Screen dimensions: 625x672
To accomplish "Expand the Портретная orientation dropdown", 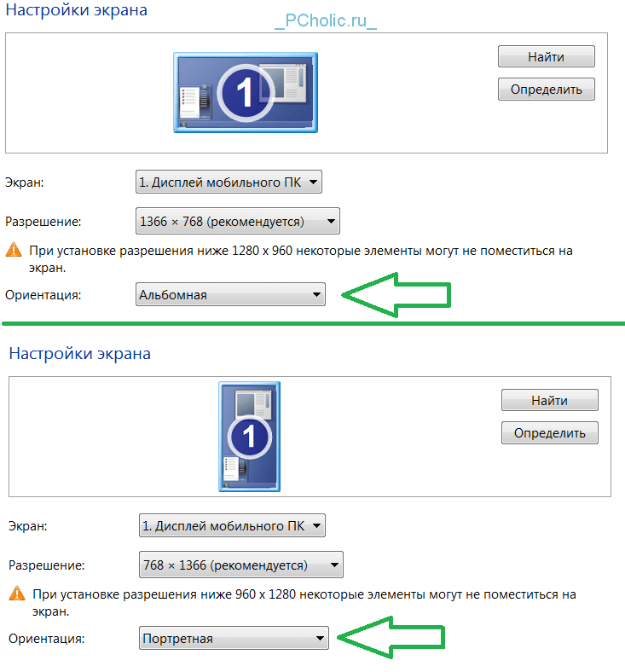I will (x=234, y=638).
